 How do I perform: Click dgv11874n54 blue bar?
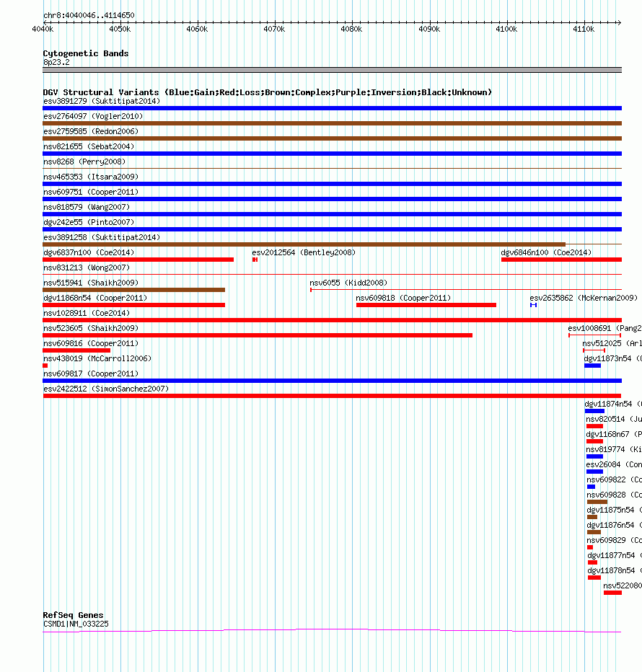[x=594, y=411]
